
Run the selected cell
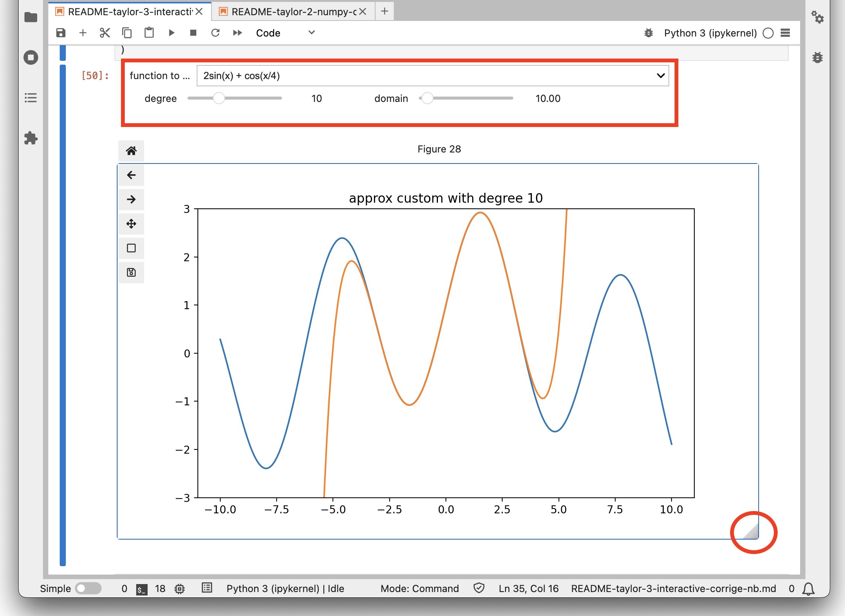click(171, 33)
